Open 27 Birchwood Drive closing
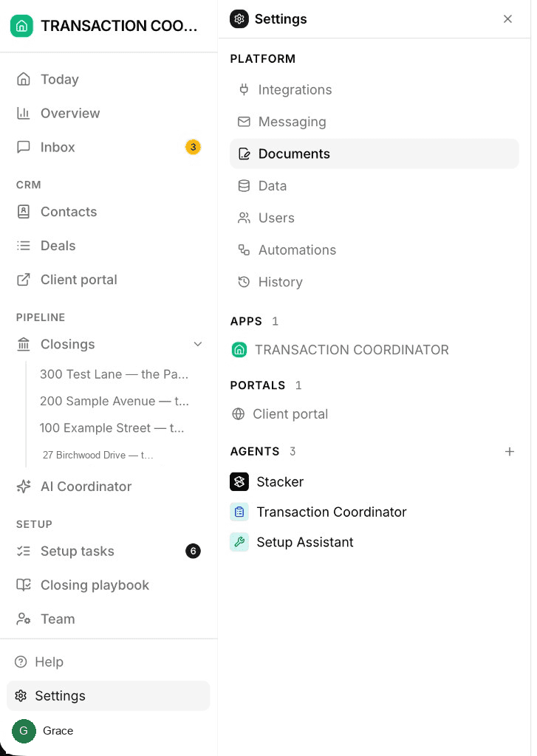This screenshot has height=756, width=537. click(x=98, y=455)
